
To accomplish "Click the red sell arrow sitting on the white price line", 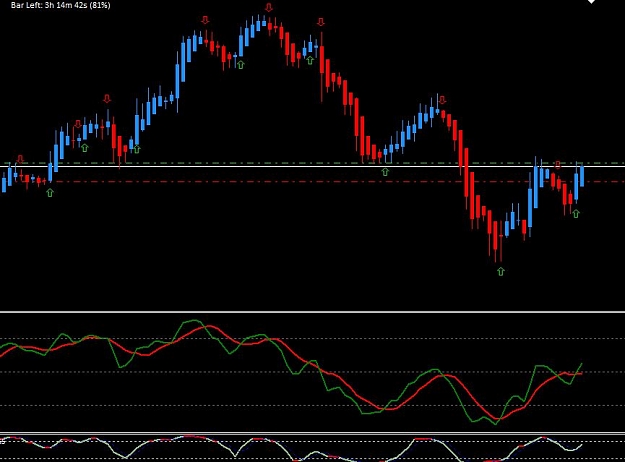I will pos(558,165).
